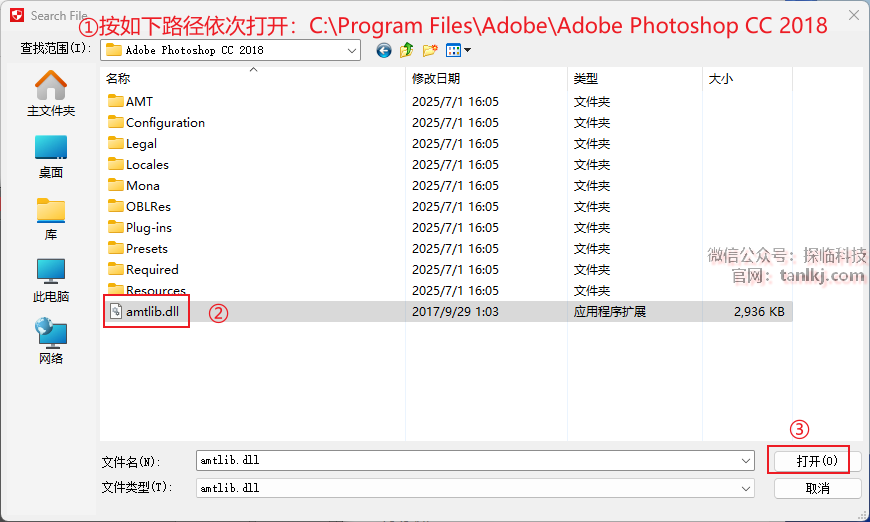
Task: Open Network in the places sidebar
Action: tap(50, 341)
